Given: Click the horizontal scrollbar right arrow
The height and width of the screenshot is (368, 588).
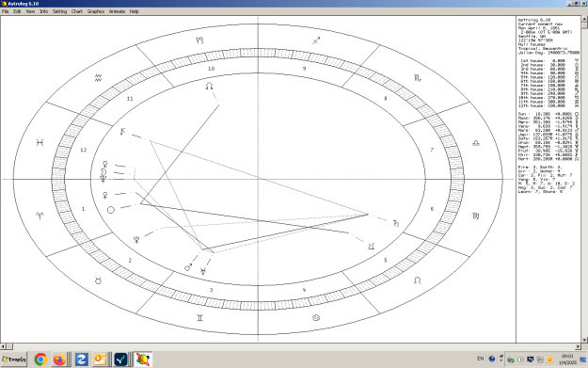Looking at the screenshot, I should click(x=578, y=346).
